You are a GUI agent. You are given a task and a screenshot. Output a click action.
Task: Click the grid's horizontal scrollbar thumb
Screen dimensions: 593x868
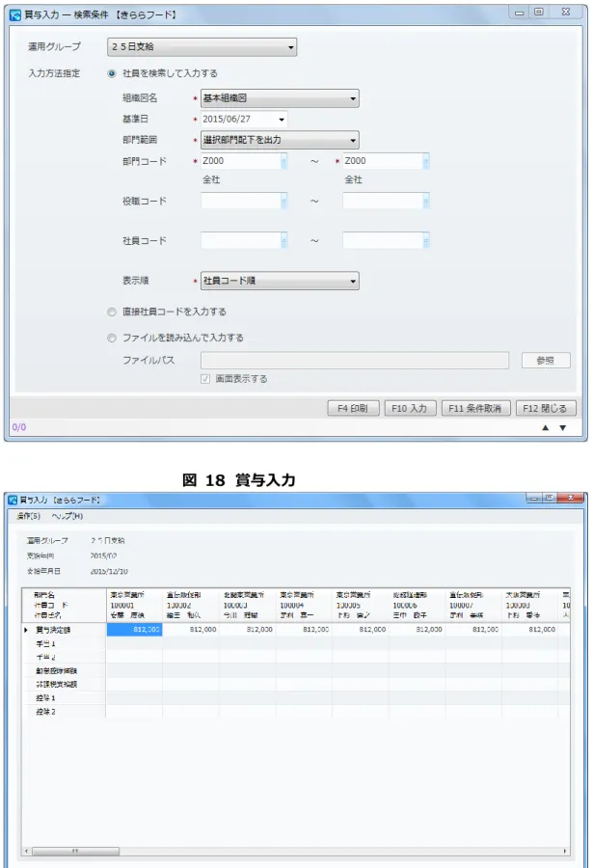(75, 851)
